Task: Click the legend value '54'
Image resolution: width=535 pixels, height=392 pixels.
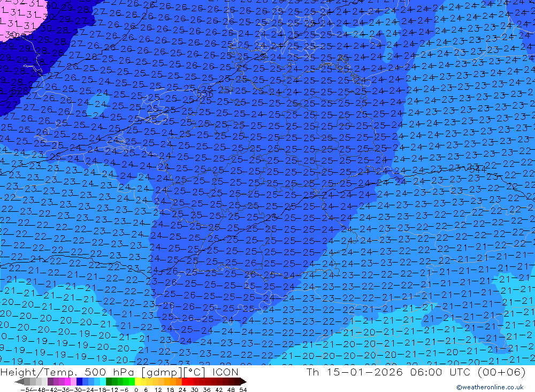Action: pos(243,390)
